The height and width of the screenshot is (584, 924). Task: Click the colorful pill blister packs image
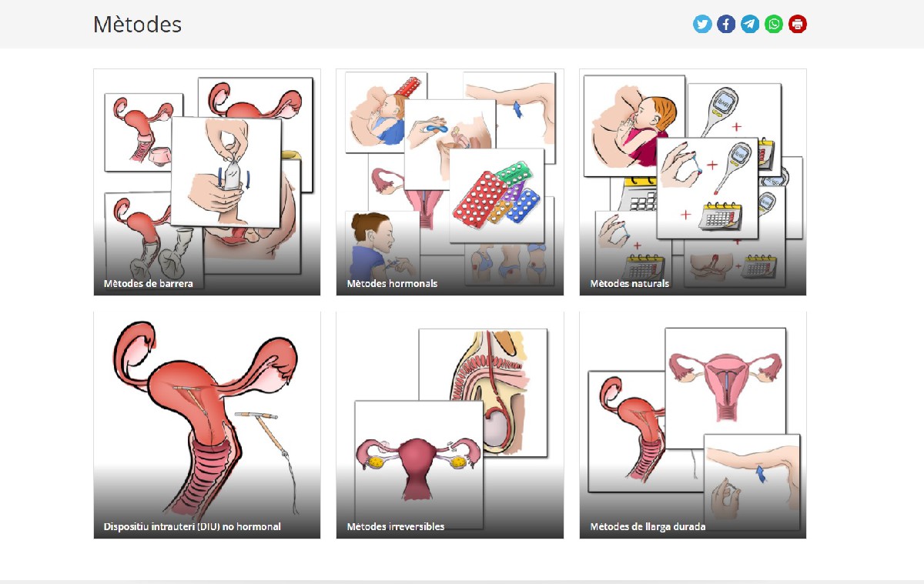pos(497,195)
